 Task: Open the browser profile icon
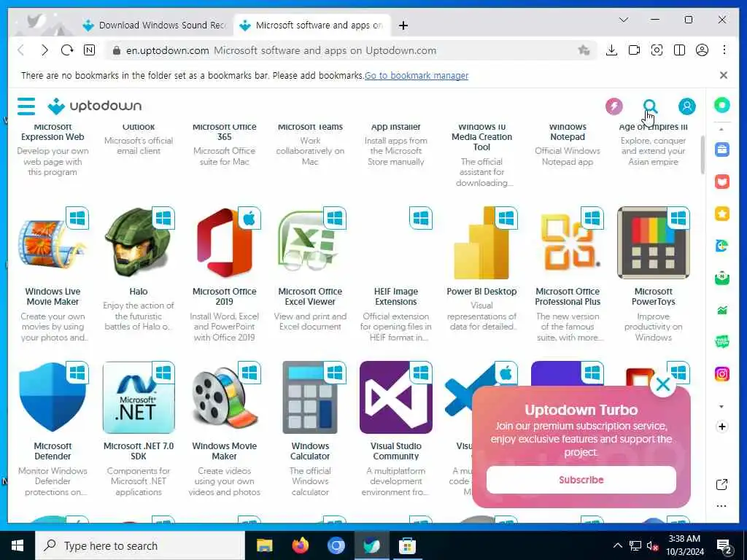click(702, 50)
